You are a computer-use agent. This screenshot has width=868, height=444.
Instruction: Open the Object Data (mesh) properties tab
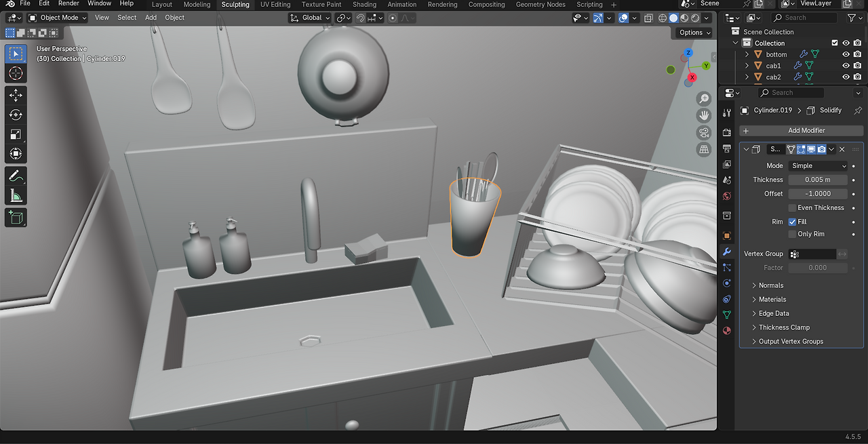(x=727, y=315)
